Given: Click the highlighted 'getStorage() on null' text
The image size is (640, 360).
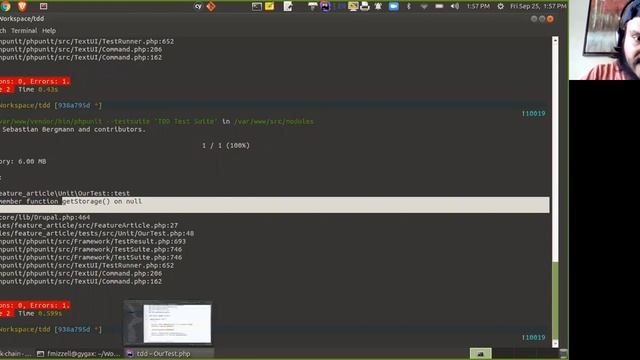Looking at the screenshot, I should (102, 201).
